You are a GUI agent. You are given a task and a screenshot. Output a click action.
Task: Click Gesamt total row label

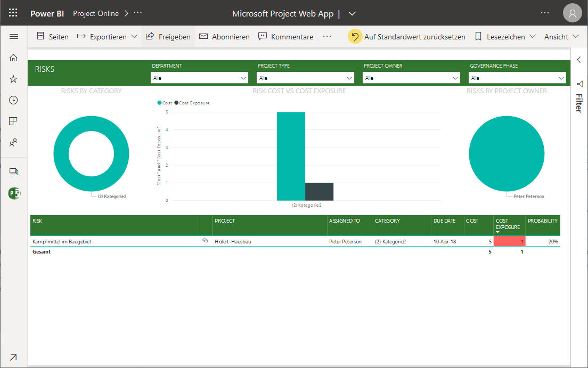coord(42,252)
